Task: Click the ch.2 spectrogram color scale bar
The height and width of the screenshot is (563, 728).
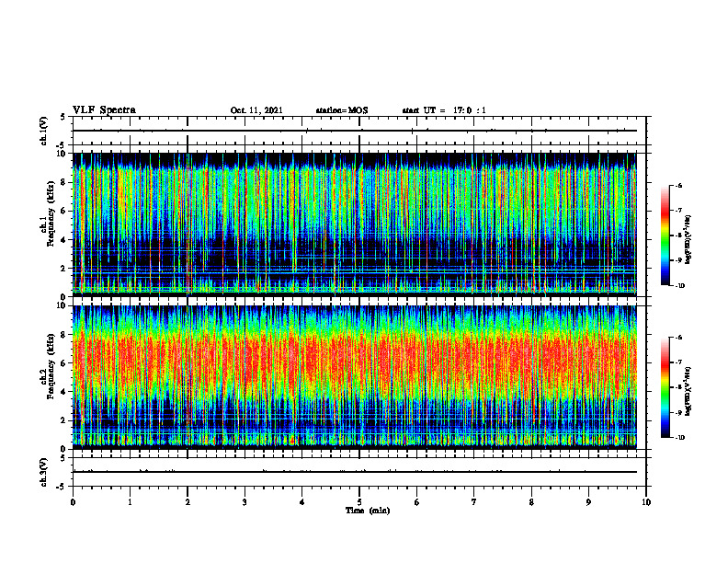Action: pyautogui.click(x=665, y=387)
